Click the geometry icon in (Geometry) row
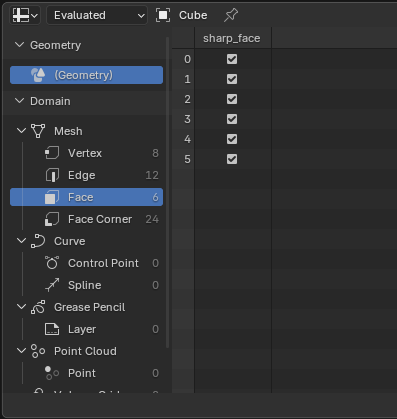Screen dimensions: 397x419 pos(38,75)
